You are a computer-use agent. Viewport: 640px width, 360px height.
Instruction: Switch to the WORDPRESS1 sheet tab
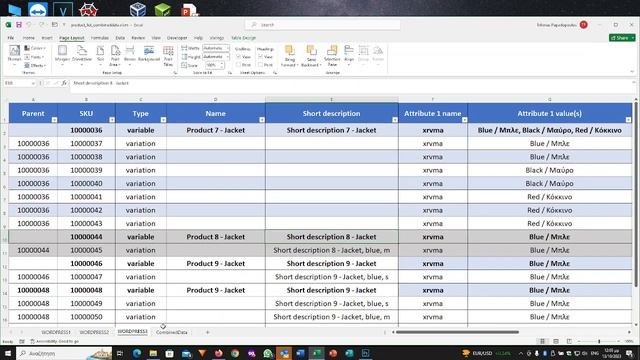(x=56, y=332)
